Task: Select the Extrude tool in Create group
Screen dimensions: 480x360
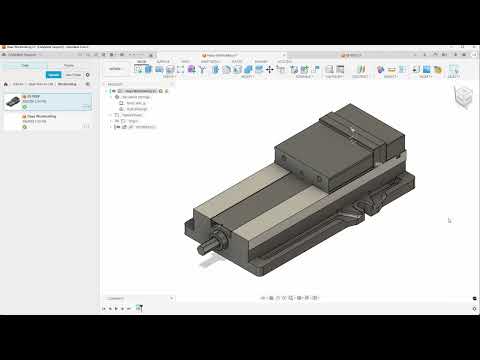Action: point(149,69)
